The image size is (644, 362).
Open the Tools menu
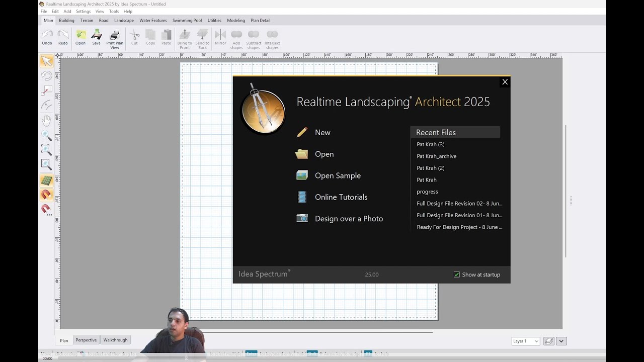[x=114, y=12]
